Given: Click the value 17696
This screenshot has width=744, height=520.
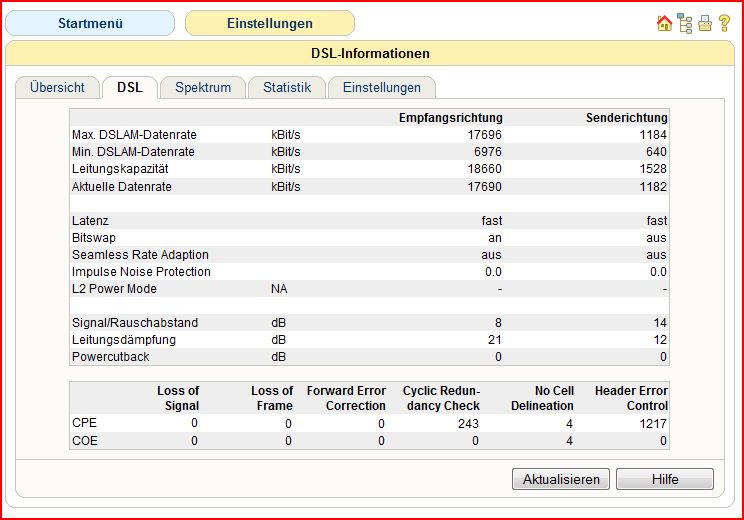Looking at the screenshot, I should [x=484, y=135].
